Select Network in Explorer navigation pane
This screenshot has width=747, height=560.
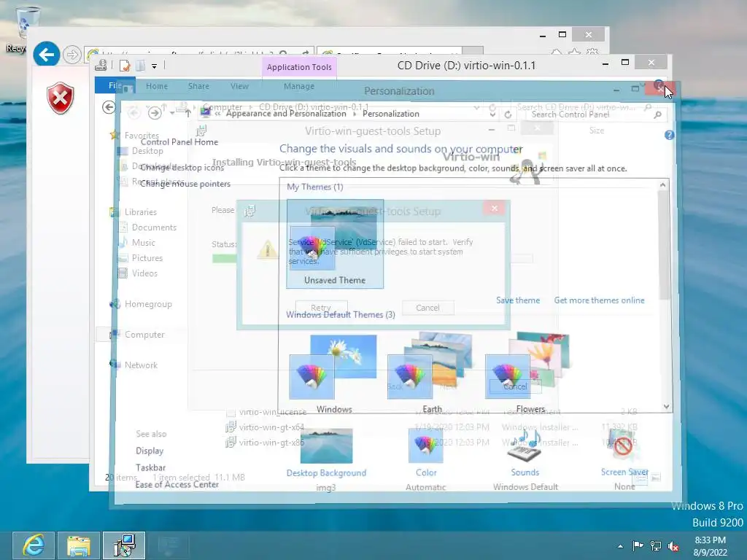(141, 365)
